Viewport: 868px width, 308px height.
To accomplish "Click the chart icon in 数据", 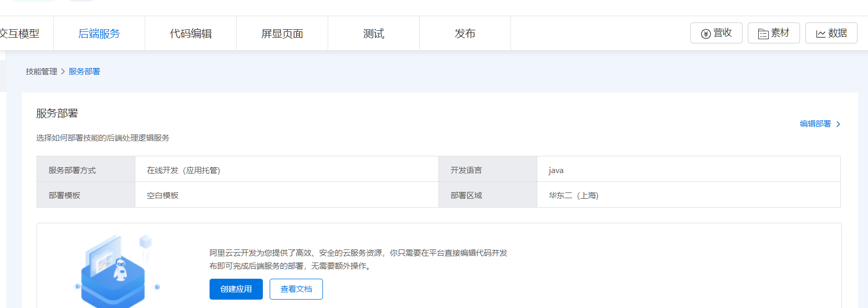I will click(820, 34).
